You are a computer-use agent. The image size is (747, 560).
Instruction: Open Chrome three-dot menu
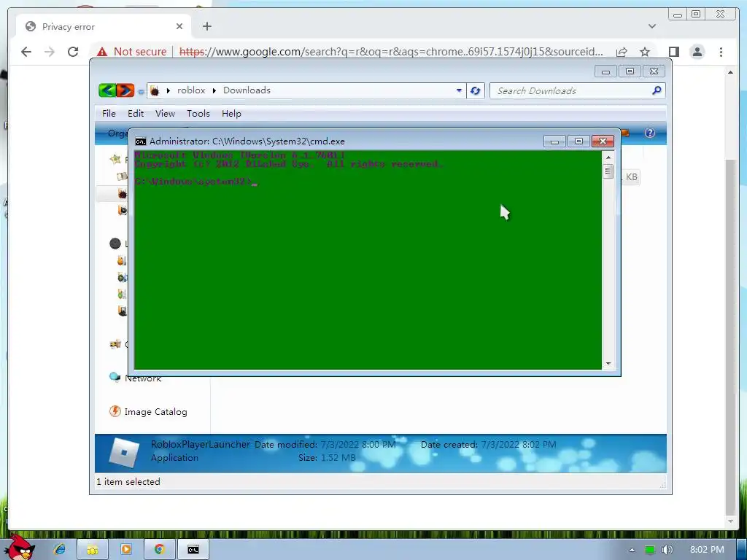[721, 52]
